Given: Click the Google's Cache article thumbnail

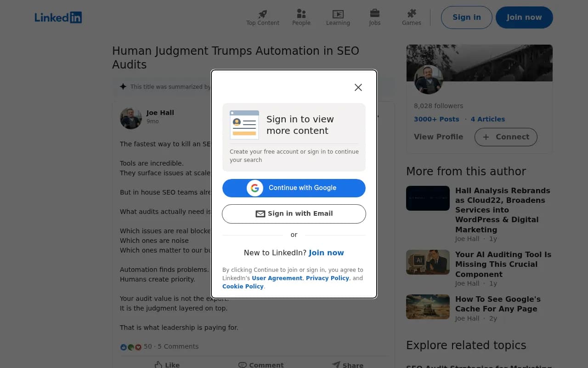Looking at the screenshot, I should (428, 307).
